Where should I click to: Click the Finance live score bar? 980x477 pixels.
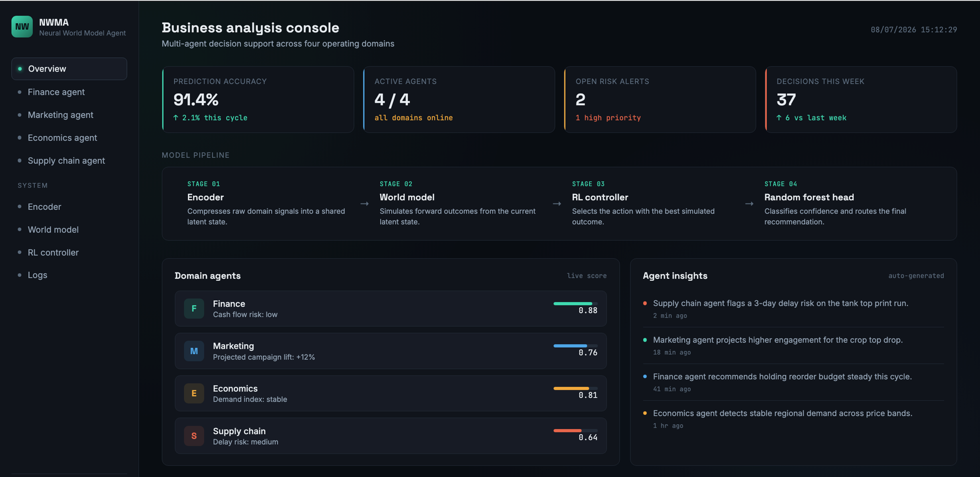coord(575,303)
